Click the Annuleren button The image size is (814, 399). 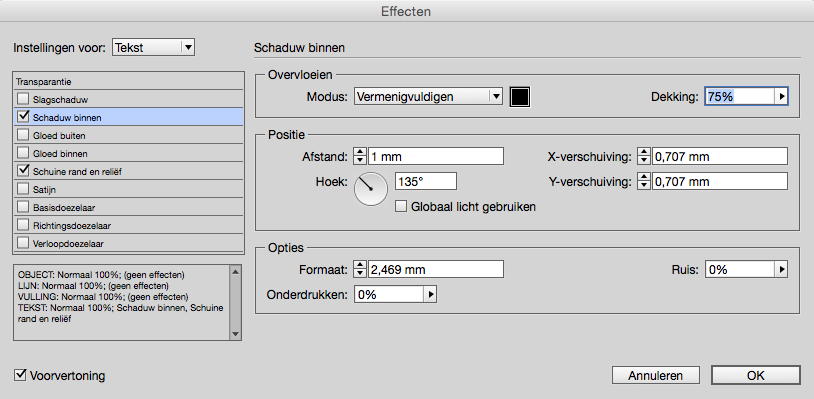(x=655, y=375)
